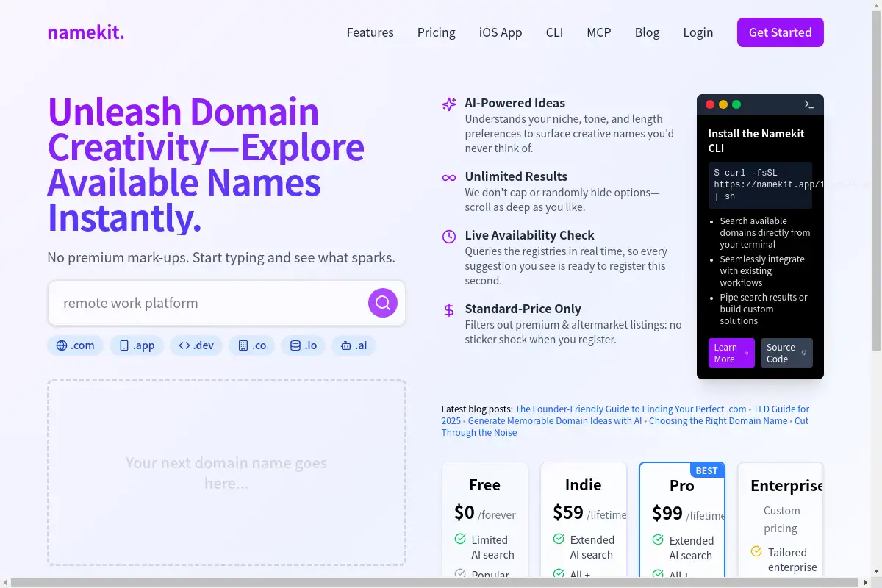Open The Founder-Friendly Guide blog post link
The width and height of the screenshot is (882, 588).
631,409
